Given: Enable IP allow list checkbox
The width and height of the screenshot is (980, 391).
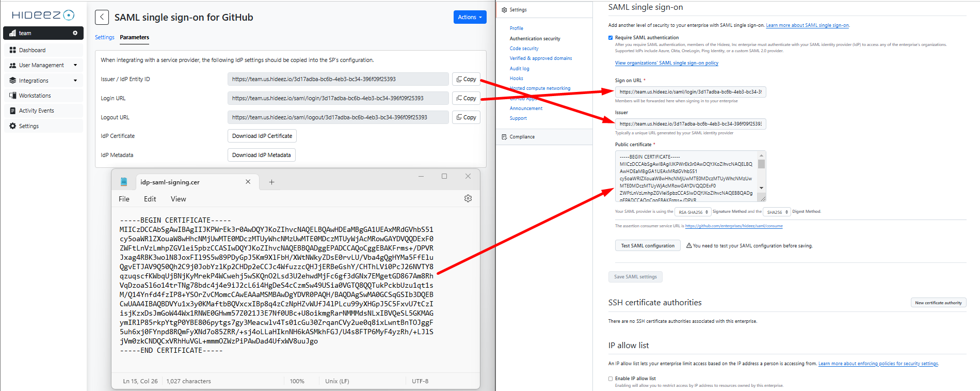Looking at the screenshot, I should coord(611,379).
